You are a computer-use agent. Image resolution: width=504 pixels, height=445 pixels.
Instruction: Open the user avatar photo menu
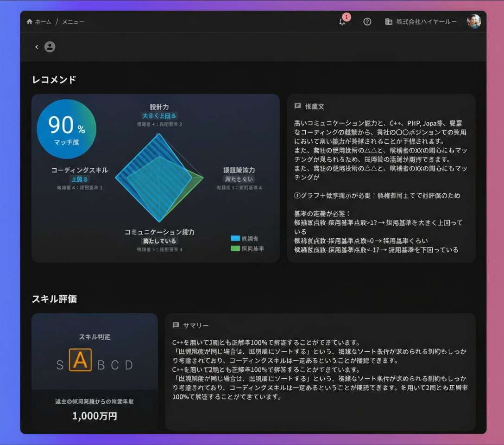[473, 21]
